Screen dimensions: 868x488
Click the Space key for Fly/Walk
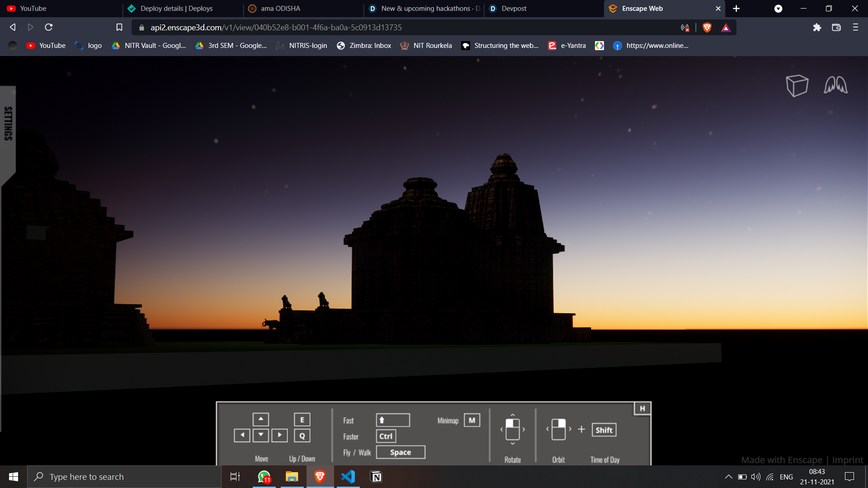pyautogui.click(x=401, y=452)
